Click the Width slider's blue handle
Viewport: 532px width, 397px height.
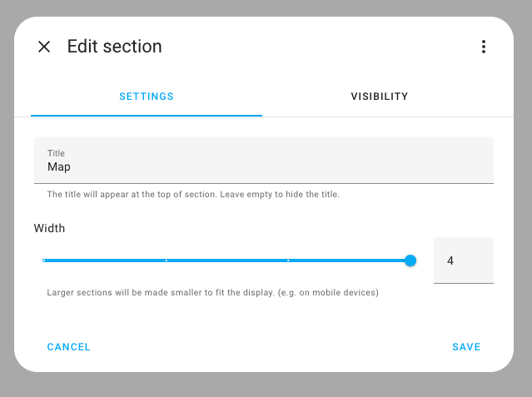(x=410, y=261)
